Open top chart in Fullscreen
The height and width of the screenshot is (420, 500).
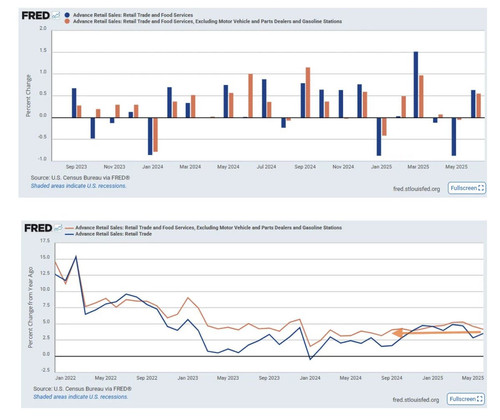pos(467,188)
